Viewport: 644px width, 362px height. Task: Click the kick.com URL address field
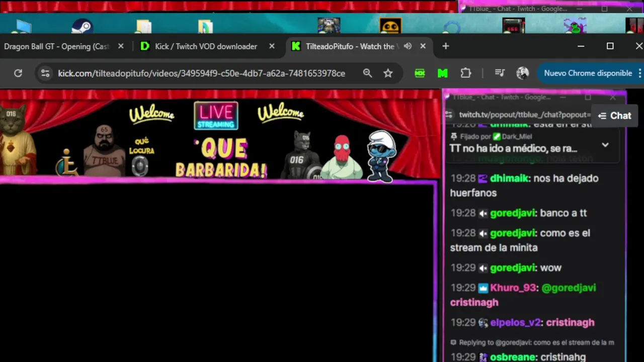[201, 73]
